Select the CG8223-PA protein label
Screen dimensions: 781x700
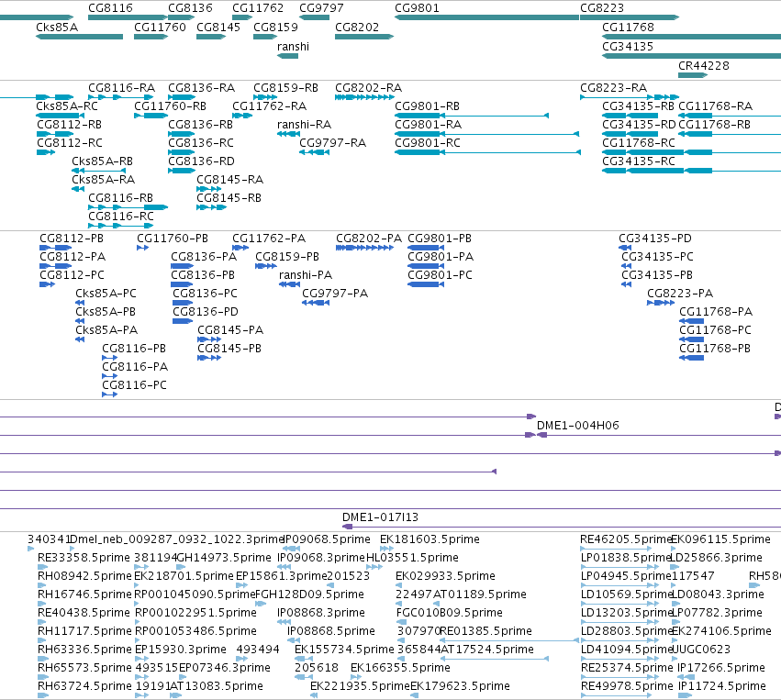[x=680, y=294]
